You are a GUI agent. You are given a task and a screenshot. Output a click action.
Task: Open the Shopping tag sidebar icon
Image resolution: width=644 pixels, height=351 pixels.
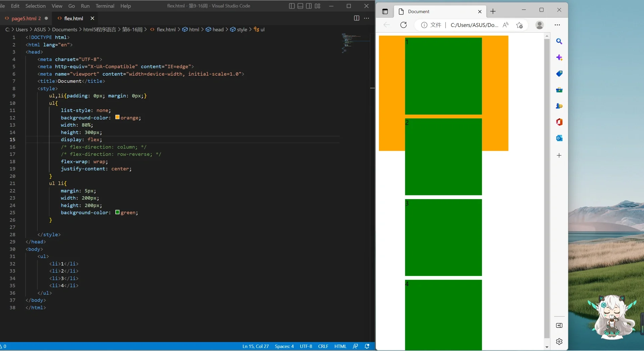(x=559, y=73)
